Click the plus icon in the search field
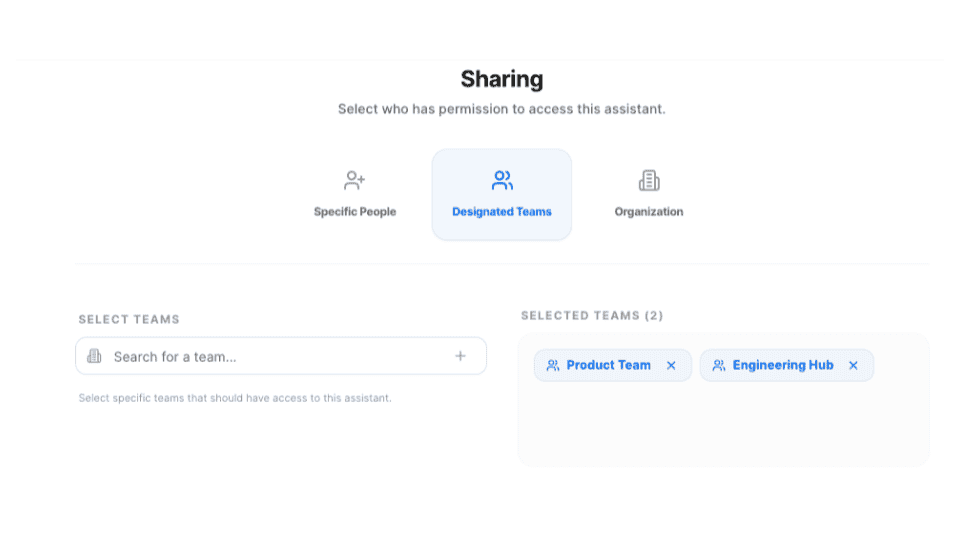 click(x=460, y=356)
